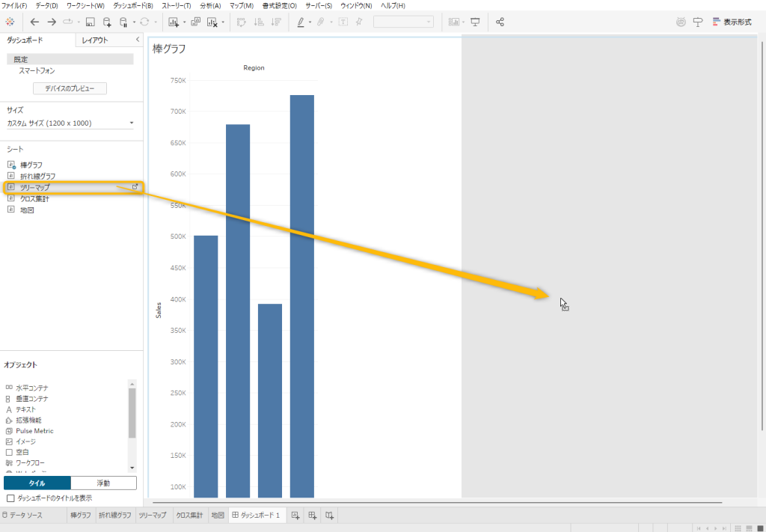Collapse the left dashboard side pane
Screen dimensions: 766x532
pyautogui.click(x=138, y=40)
